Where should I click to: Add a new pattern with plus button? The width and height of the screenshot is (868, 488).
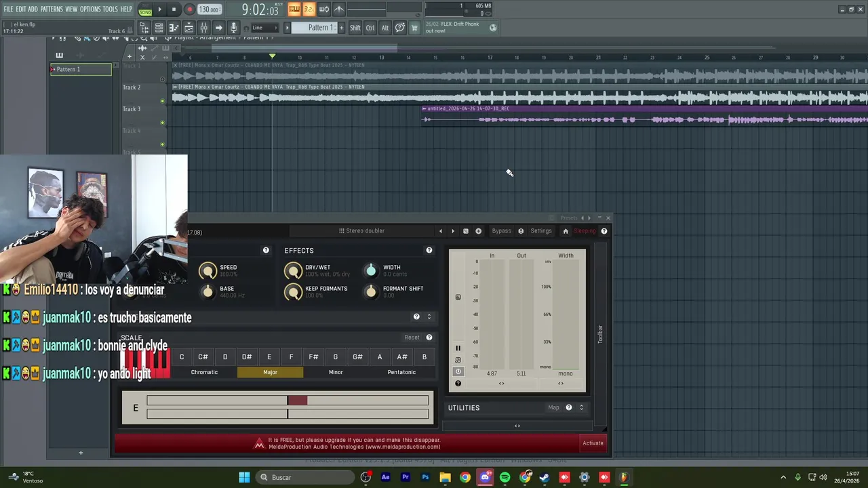coord(341,28)
